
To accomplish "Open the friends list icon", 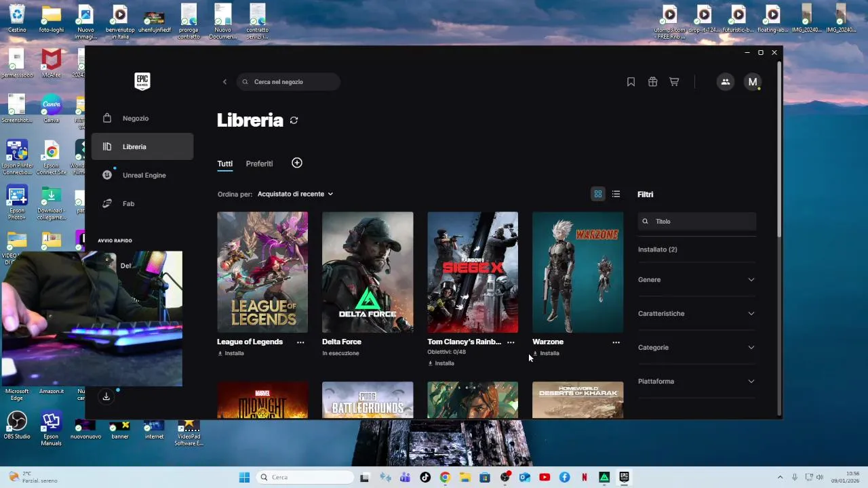I will pos(726,82).
